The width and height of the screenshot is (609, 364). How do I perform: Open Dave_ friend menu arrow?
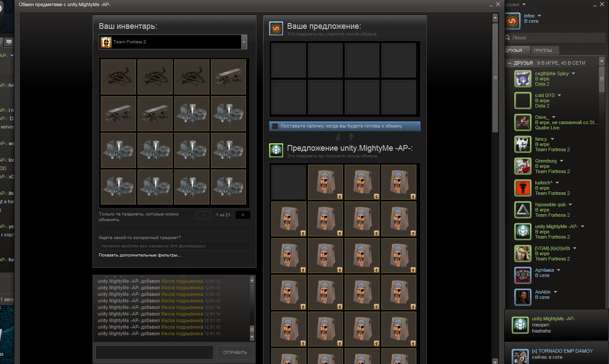[554, 117]
